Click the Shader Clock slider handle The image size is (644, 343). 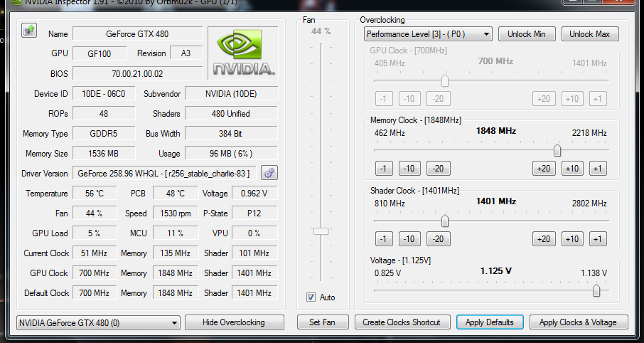coord(445,221)
